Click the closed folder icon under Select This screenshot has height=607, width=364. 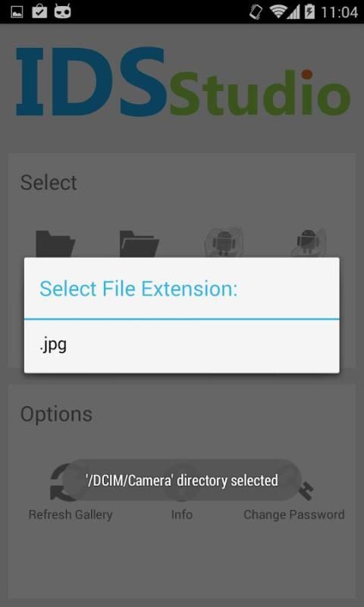[x=55, y=244]
